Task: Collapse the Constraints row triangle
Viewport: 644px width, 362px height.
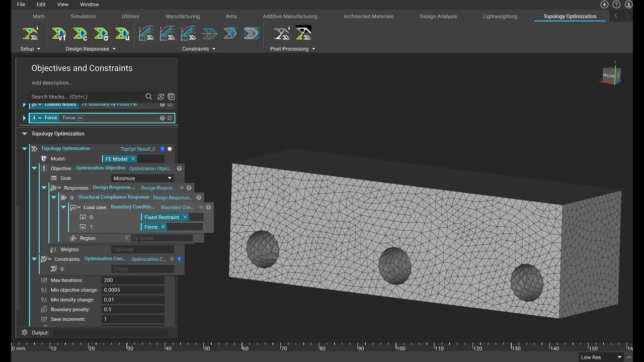Action: (x=34, y=259)
